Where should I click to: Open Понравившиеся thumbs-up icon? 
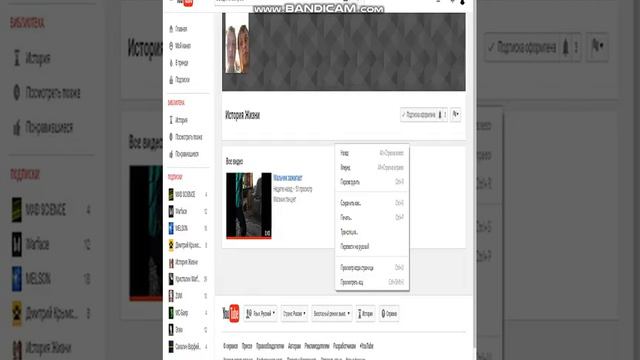click(171, 154)
